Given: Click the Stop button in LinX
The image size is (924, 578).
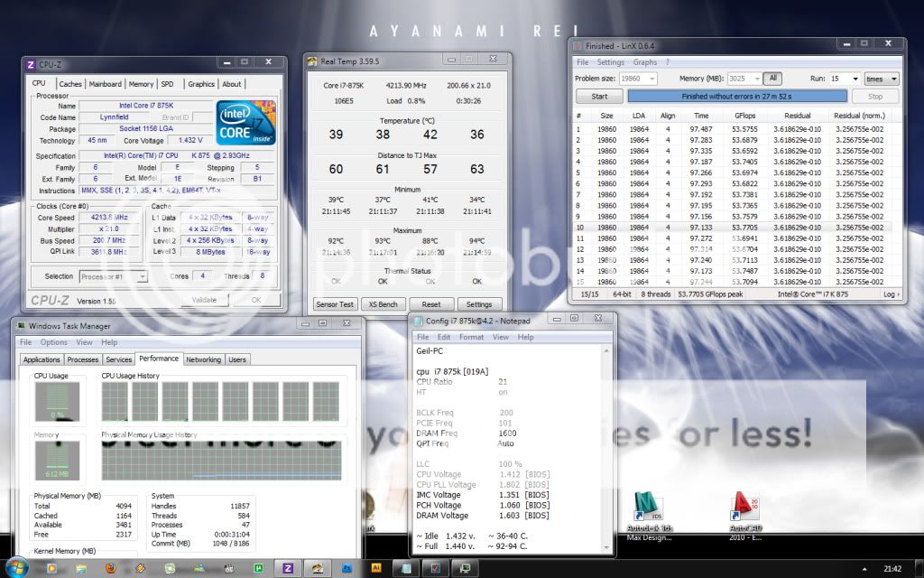Looking at the screenshot, I should pos(875,96).
